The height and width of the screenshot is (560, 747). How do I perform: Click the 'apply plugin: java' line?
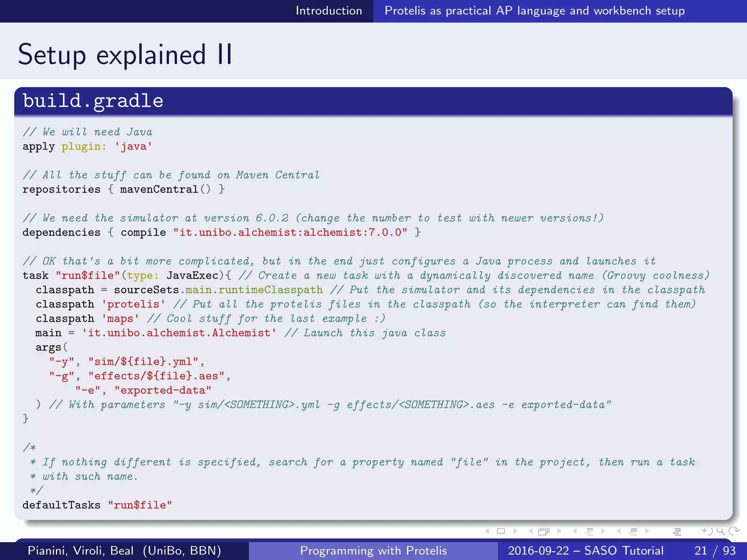(87, 147)
